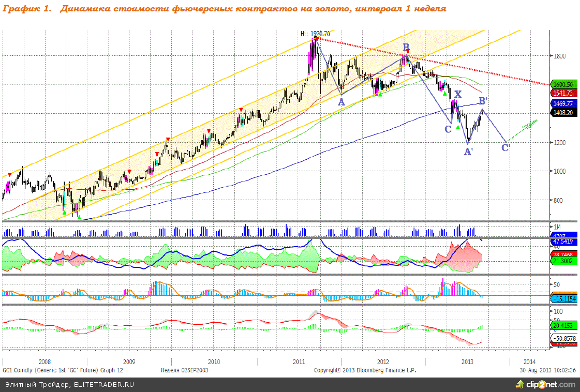Viewport: 580px width, 392px height.
Task: Click the green 20.4153 indicator value tag
Action: click(x=562, y=326)
